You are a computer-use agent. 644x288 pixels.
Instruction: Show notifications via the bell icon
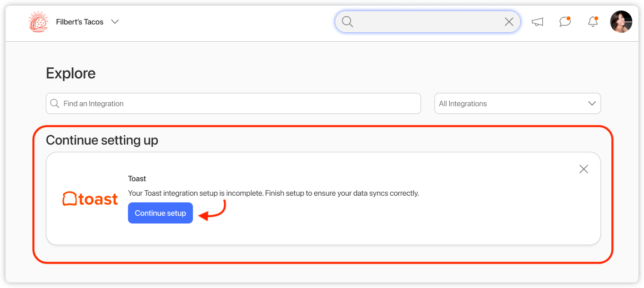(x=593, y=22)
